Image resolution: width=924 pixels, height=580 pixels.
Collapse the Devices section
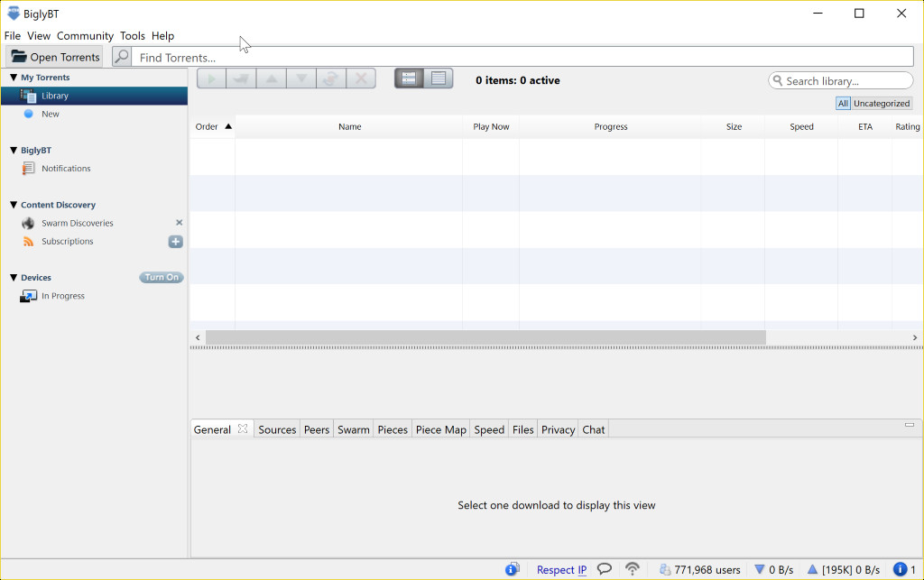click(x=14, y=277)
